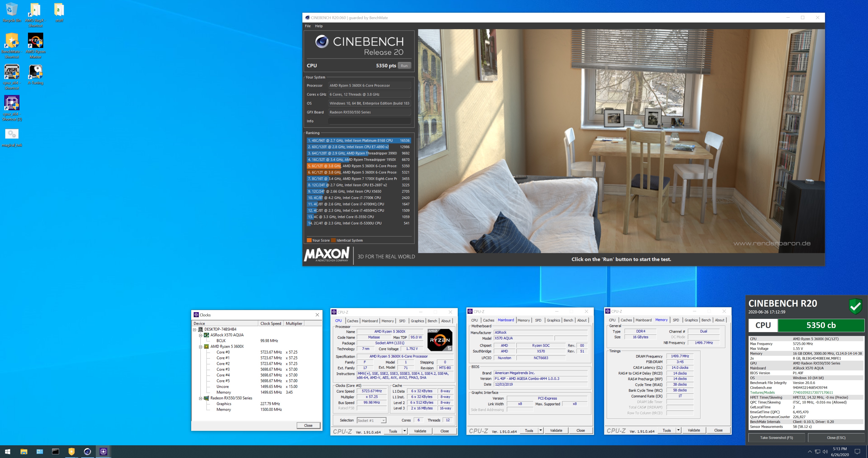Click Take Screenshot (F5) in BenchMate
The image size is (868, 458).
coord(776,438)
